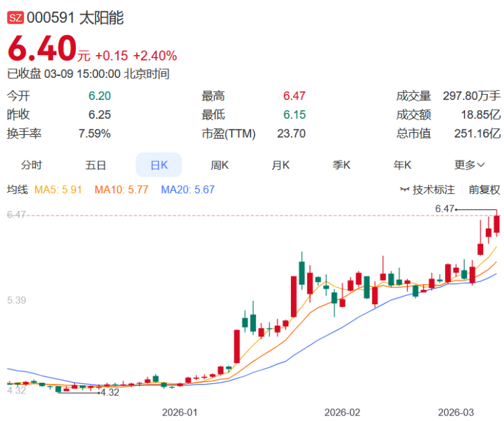Image resolution: width=504 pixels, height=421 pixels.
Task: Open the 季K chart tab
Action: 341,165
